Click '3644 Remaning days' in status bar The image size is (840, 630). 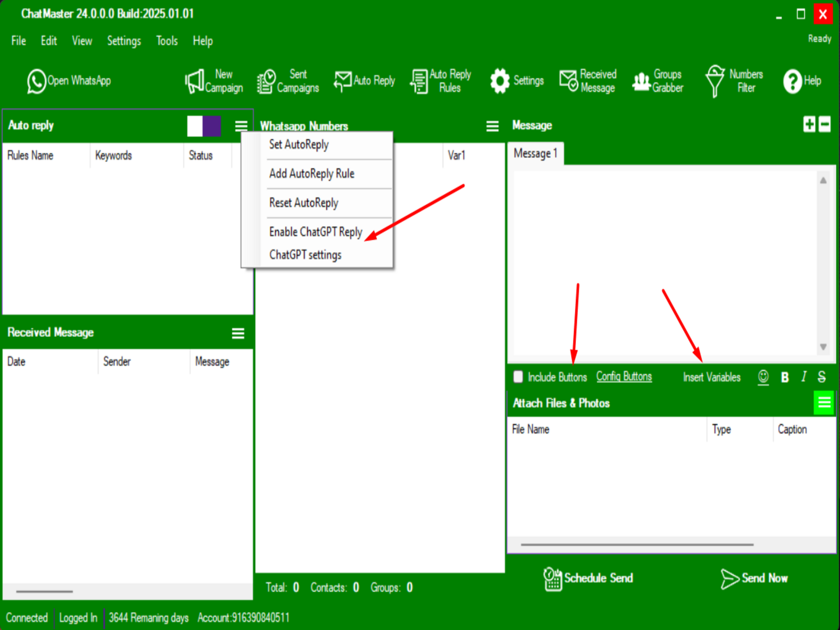tap(149, 618)
